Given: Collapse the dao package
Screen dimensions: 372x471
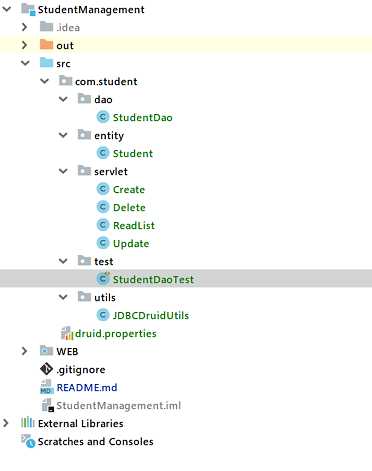Looking at the screenshot, I should coord(63,99).
